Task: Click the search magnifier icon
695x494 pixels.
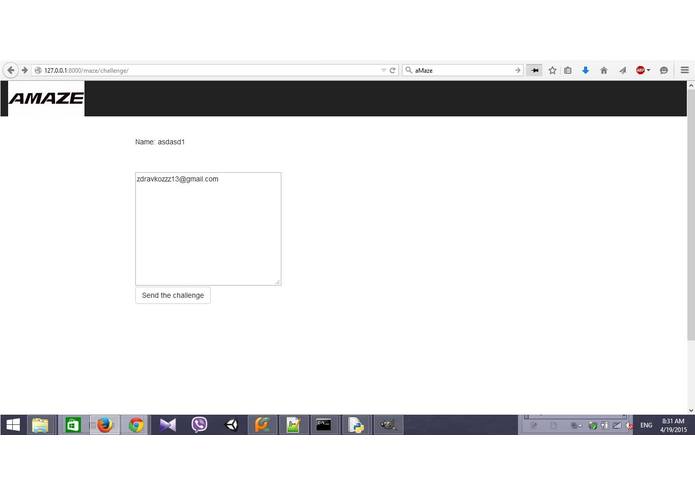Action: click(x=408, y=70)
